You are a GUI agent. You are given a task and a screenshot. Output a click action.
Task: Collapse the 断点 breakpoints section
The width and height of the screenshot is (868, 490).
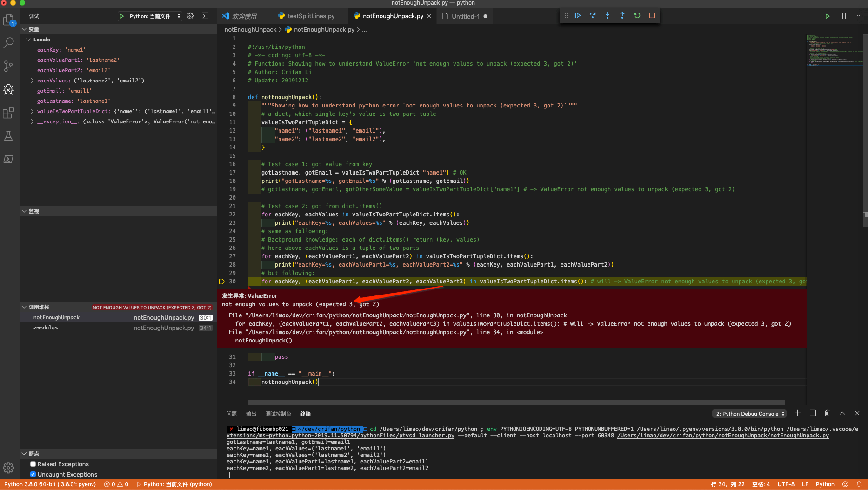click(24, 454)
